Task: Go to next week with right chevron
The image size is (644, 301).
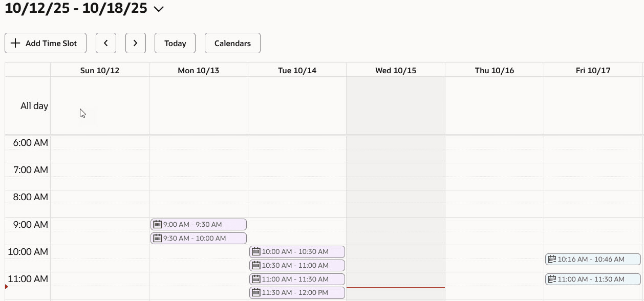Action: point(136,43)
